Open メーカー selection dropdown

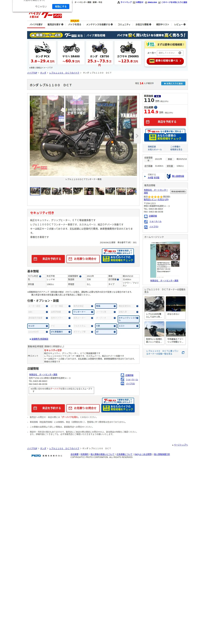click(x=170, y=53)
